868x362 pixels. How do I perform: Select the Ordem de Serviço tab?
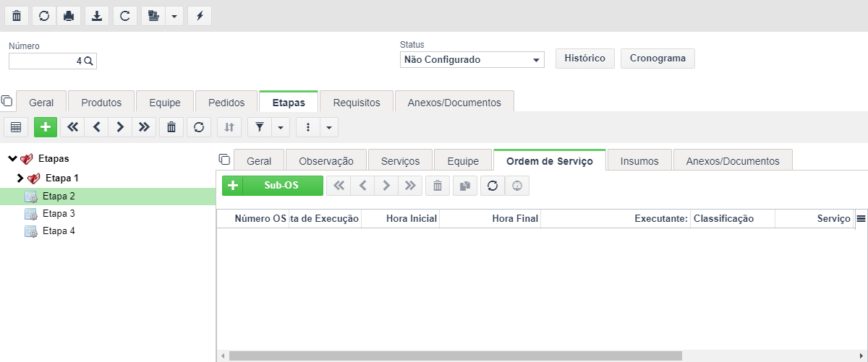550,160
